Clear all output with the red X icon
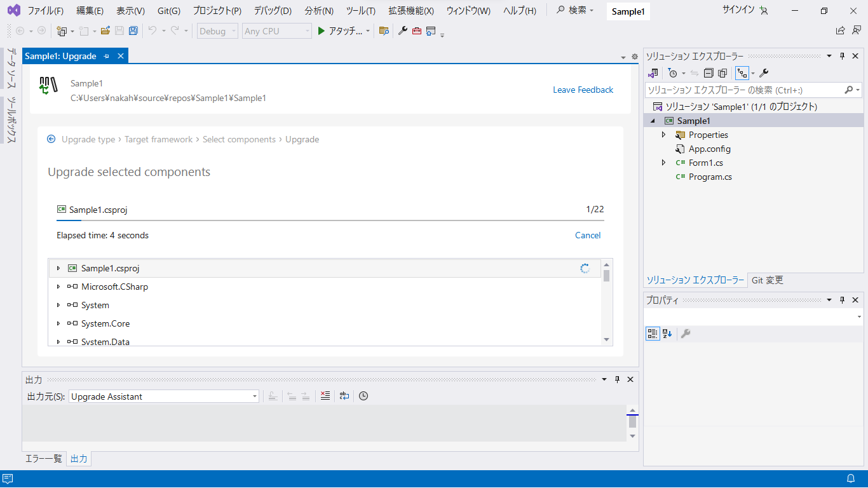The height and width of the screenshot is (488, 868). [x=325, y=396]
